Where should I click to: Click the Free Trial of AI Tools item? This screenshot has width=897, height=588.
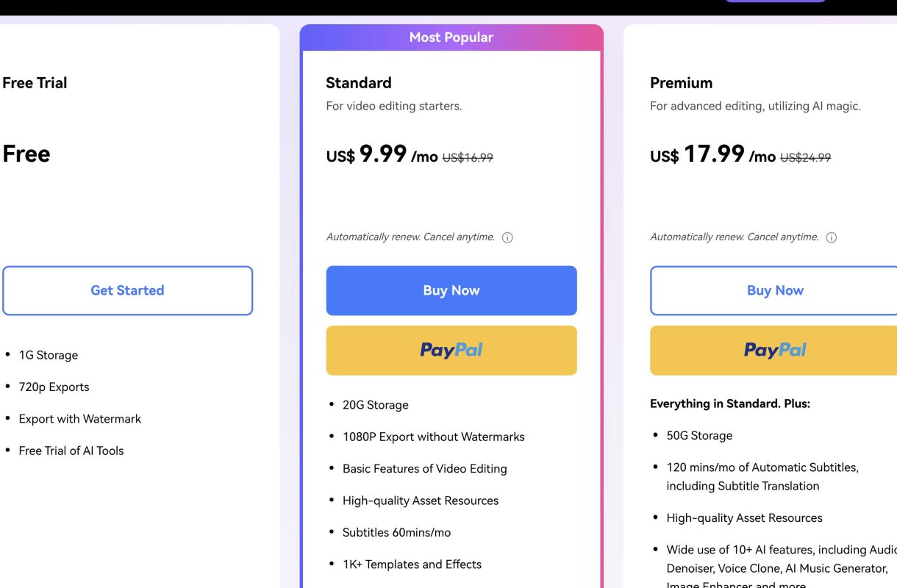coord(71,451)
